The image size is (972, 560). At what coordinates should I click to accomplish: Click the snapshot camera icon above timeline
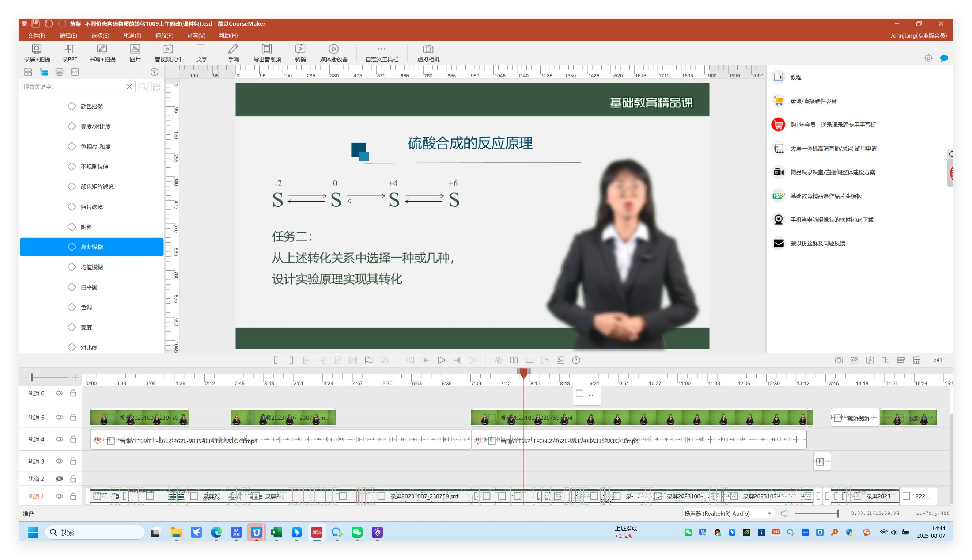point(839,361)
